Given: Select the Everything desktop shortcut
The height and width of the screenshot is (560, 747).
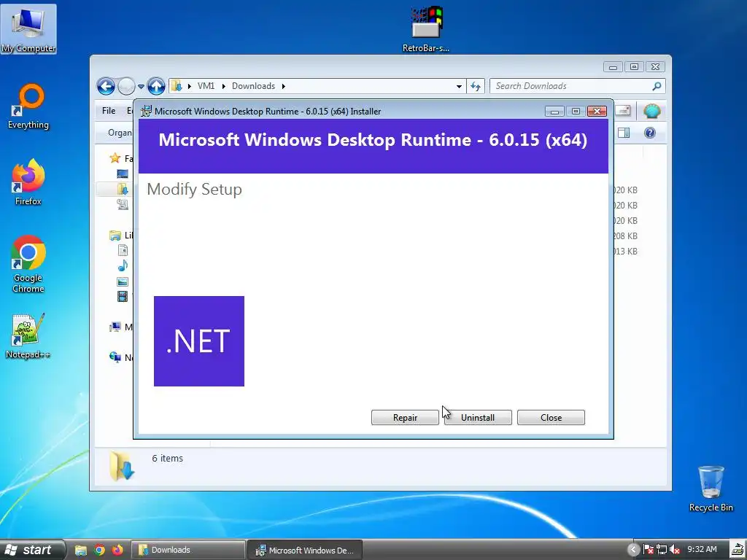Looking at the screenshot, I should [x=28, y=106].
